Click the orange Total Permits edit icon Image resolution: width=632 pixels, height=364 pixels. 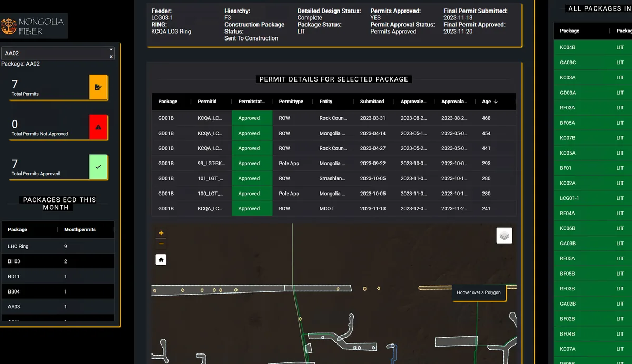point(98,87)
